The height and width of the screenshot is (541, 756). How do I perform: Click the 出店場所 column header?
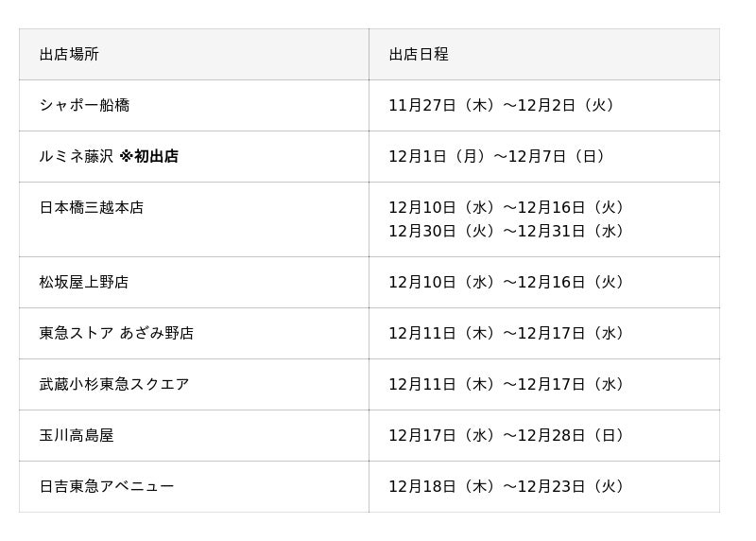coord(69,55)
